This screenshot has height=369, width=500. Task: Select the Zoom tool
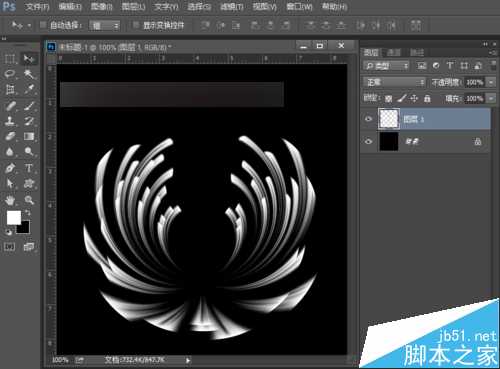click(x=29, y=200)
